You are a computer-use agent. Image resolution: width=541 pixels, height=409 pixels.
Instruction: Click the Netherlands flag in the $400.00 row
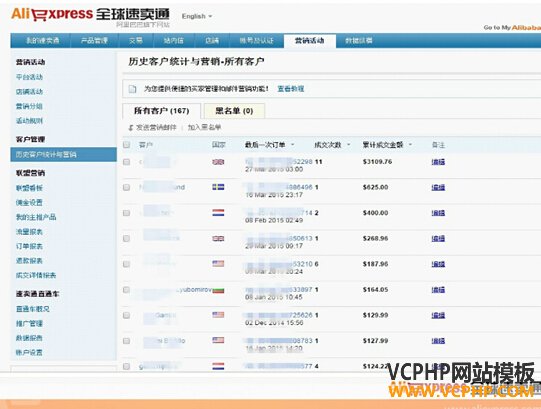coord(218,213)
